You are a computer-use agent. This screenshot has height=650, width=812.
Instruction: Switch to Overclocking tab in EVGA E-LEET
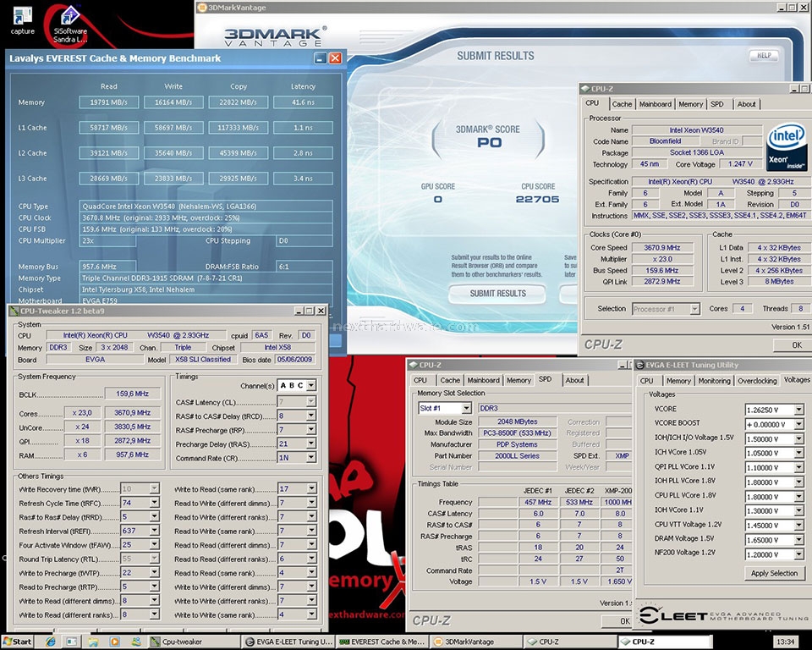click(757, 381)
